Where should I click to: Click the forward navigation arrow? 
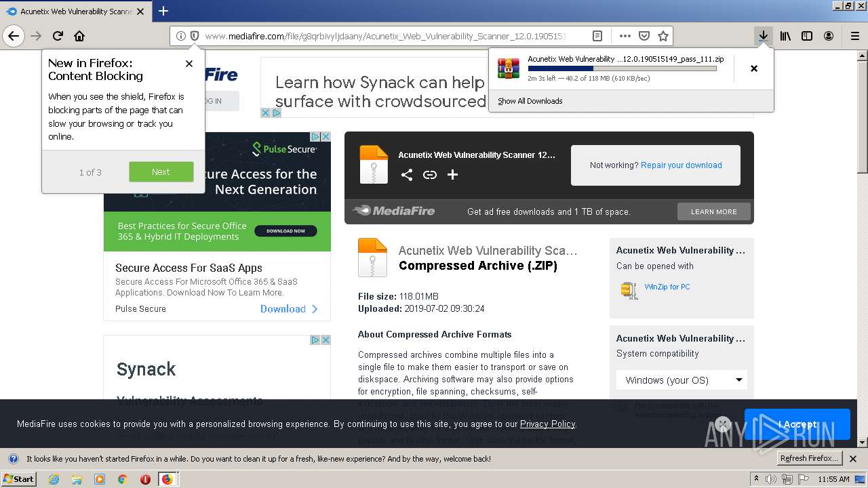pos(36,36)
